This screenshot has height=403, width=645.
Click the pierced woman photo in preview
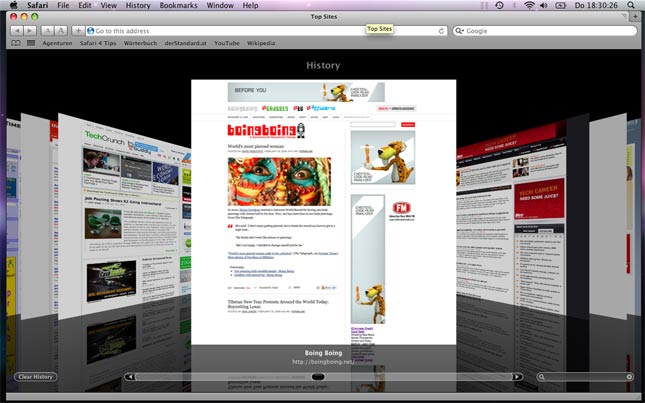pyautogui.click(x=279, y=181)
